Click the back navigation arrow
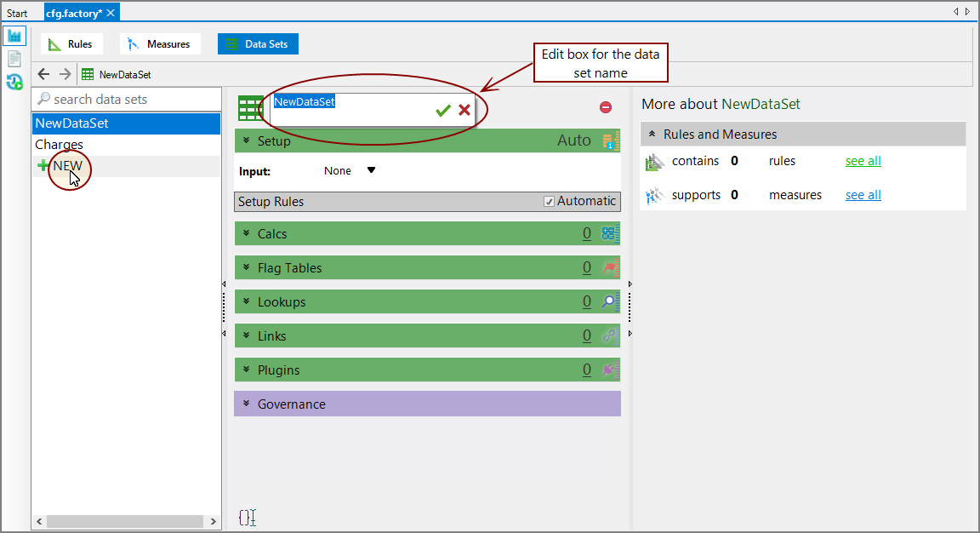The height and width of the screenshot is (533, 980). tap(44, 74)
